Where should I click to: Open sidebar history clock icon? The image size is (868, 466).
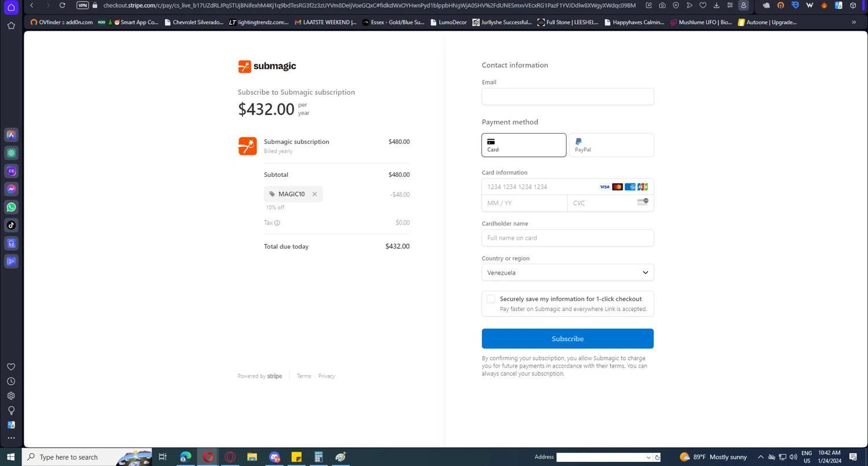(11, 382)
